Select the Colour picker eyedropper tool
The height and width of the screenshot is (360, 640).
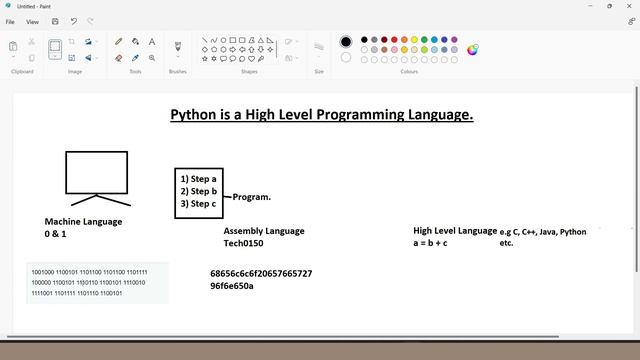point(136,58)
